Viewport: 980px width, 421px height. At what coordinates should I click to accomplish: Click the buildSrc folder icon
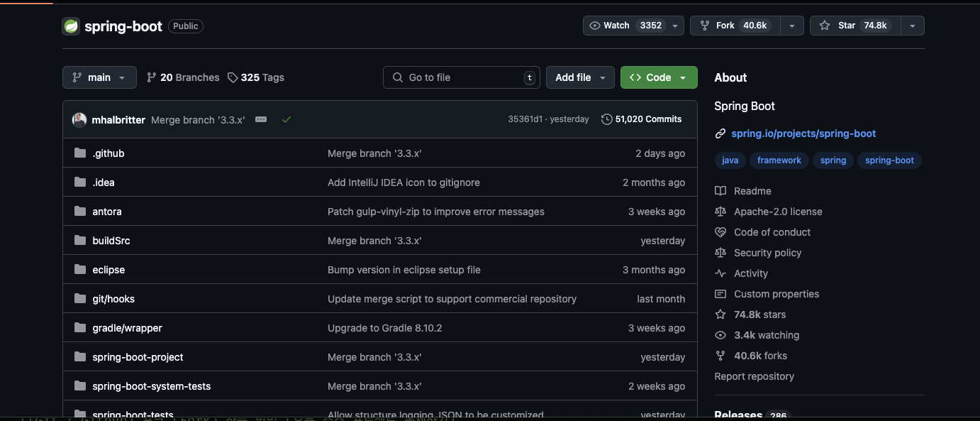coord(79,241)
